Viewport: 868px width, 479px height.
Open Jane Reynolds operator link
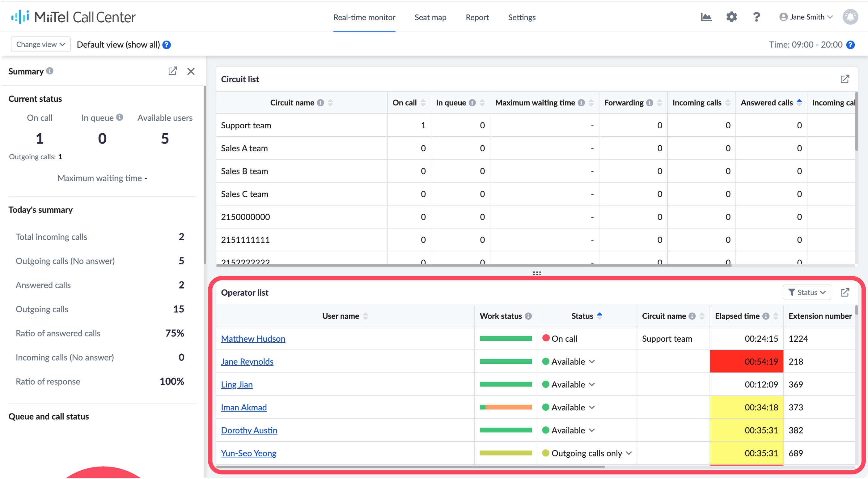click(x=247, y=361)
